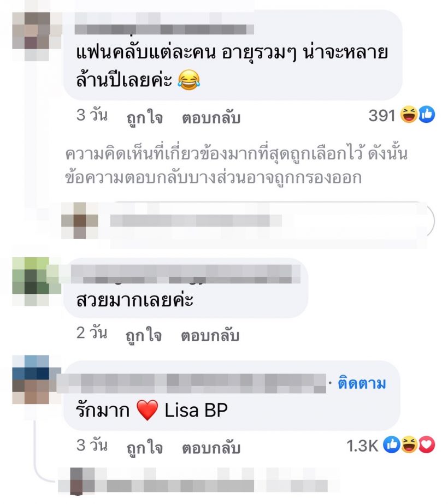Click the haha reaction beside 1.3K
The height and width of the screenshot is (504, 448).
[409, 445]
